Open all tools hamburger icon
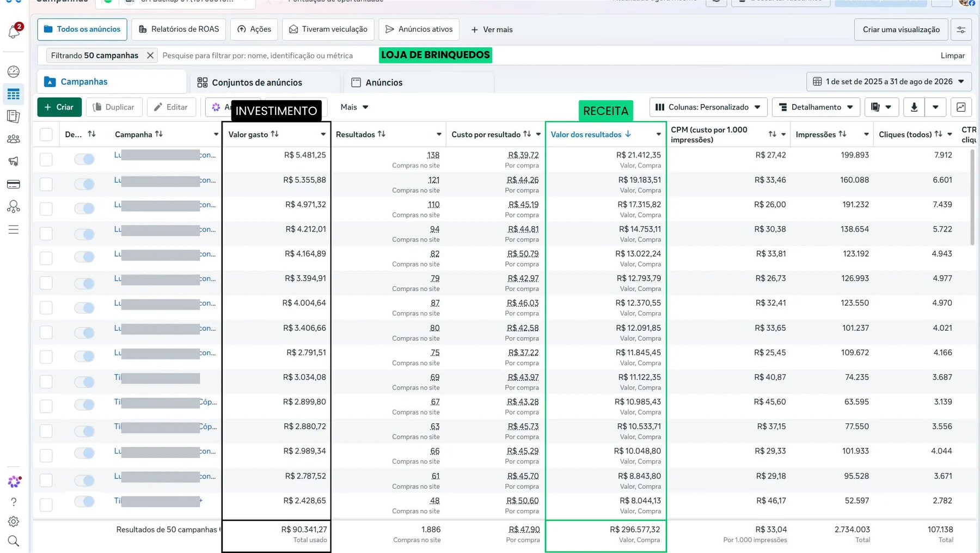This screenshot has height=553, width=980. tap(14, 229)
